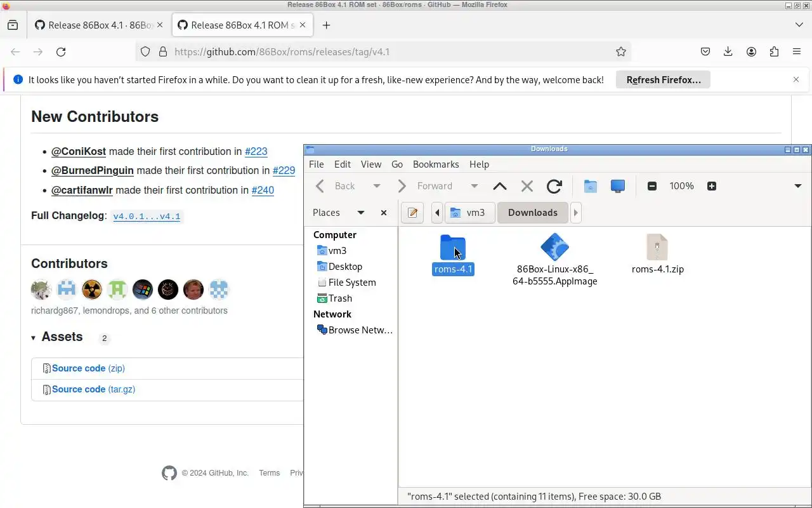Open Firefox application hamburger menu
Image resolution: width=812 pixels, height=508 pixels.
click(797, 52)
